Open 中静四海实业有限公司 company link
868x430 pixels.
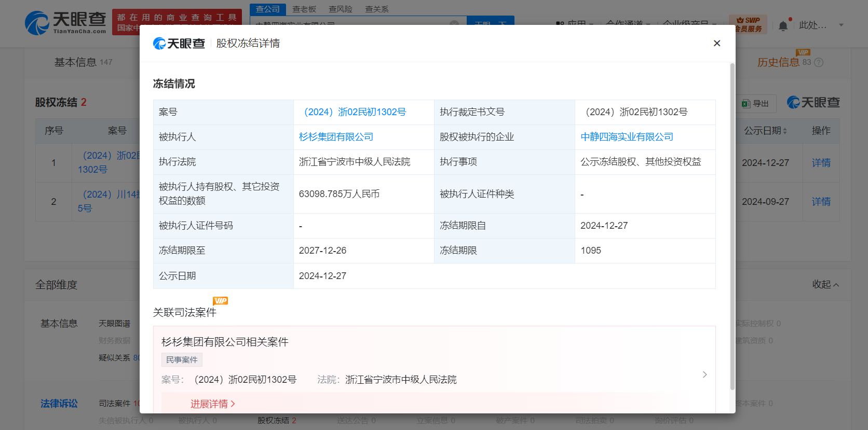pos(627,137)
